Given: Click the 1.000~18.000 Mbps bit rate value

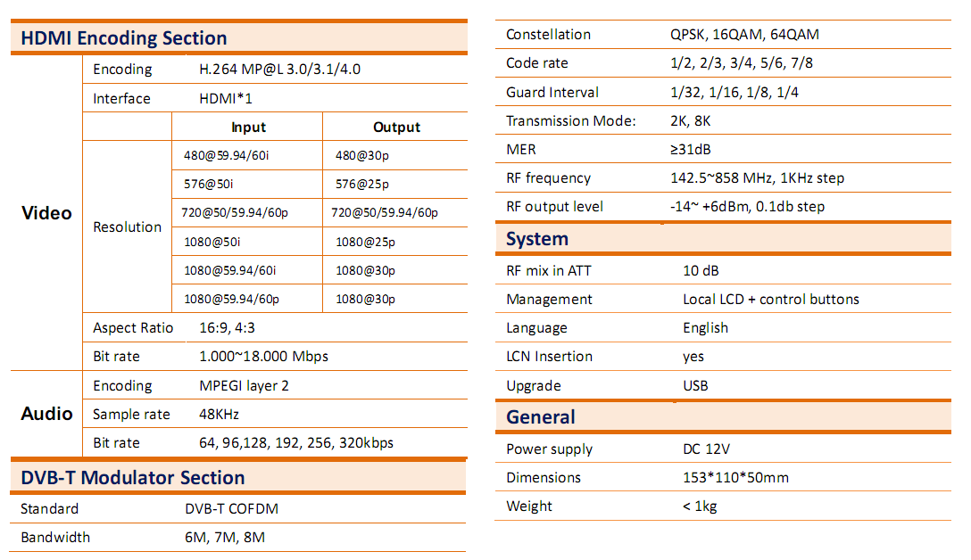Looking at the screenshot, I should pyautogui.click(x=264, y=357).
